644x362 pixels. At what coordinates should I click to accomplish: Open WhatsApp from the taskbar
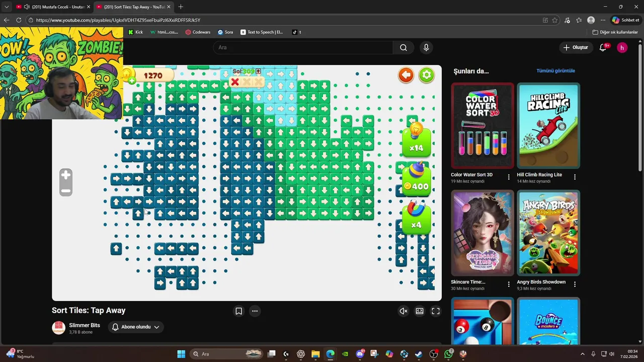(x=448, y=354)
